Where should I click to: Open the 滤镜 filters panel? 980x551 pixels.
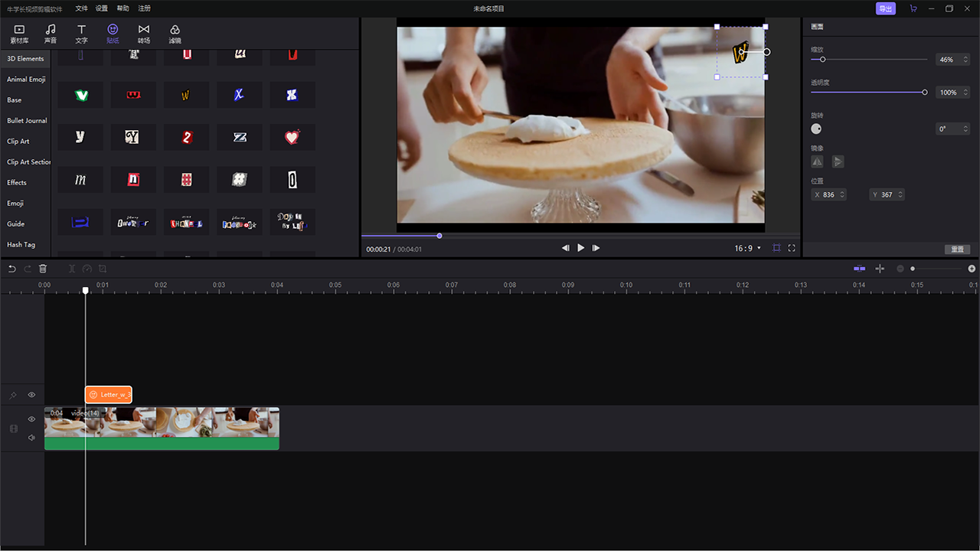coord(175,34)
